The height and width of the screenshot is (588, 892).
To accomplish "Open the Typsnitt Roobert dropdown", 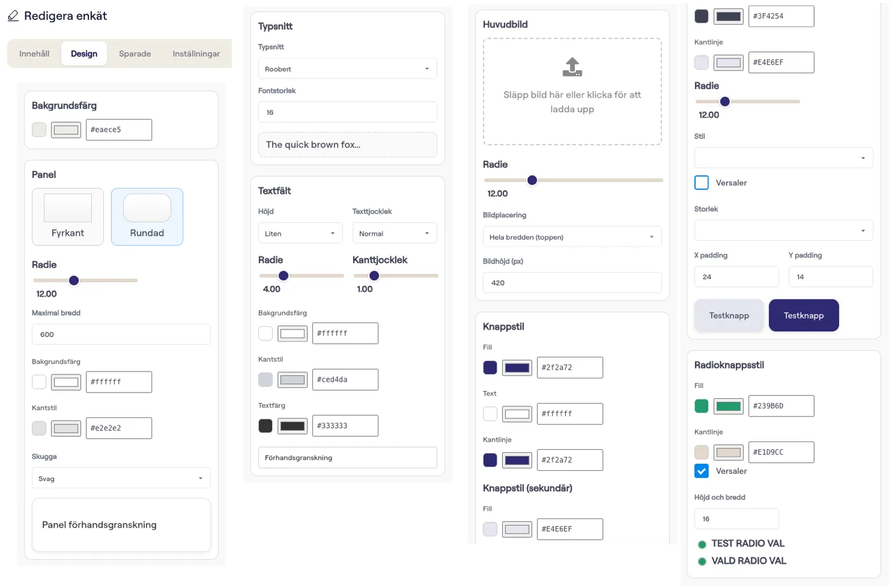I will 347,69.
